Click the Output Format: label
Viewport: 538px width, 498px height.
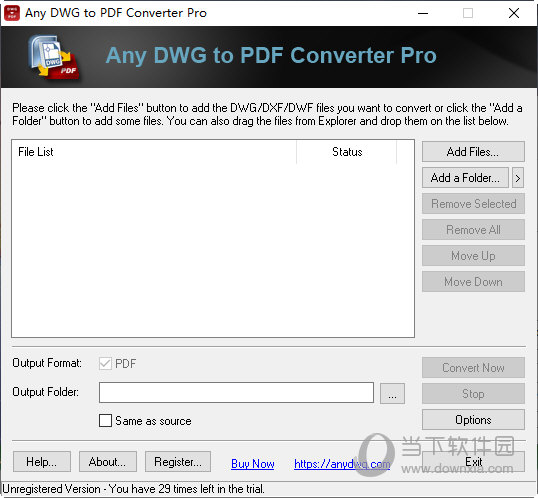[47, 363]
